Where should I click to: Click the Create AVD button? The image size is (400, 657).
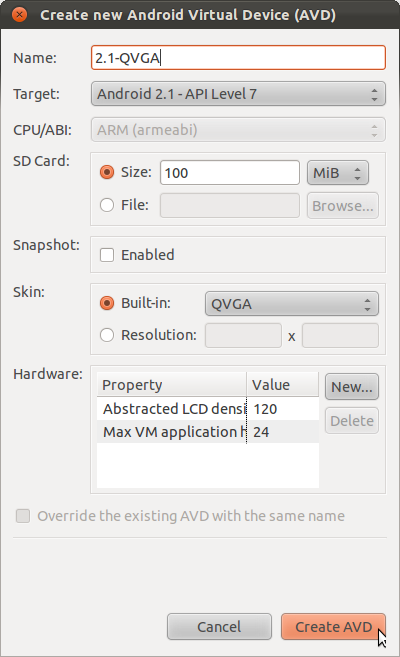[333, 627]
